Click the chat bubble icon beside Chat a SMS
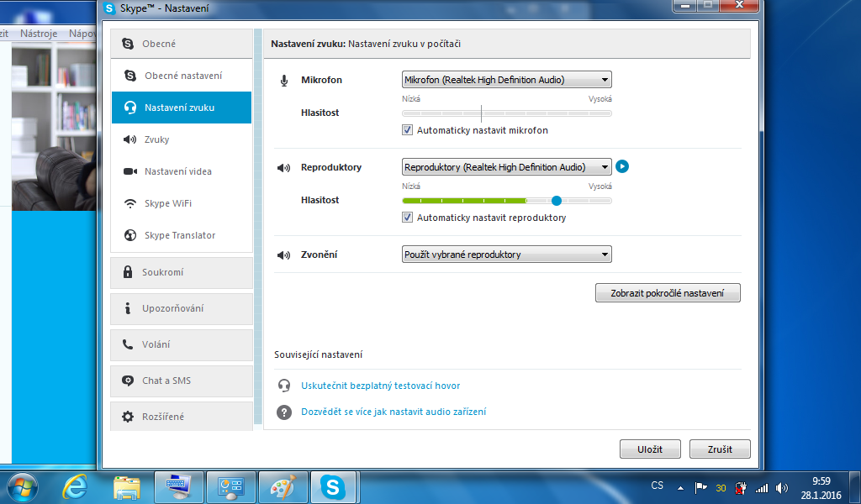861x504 pixels. pos(128,381)
